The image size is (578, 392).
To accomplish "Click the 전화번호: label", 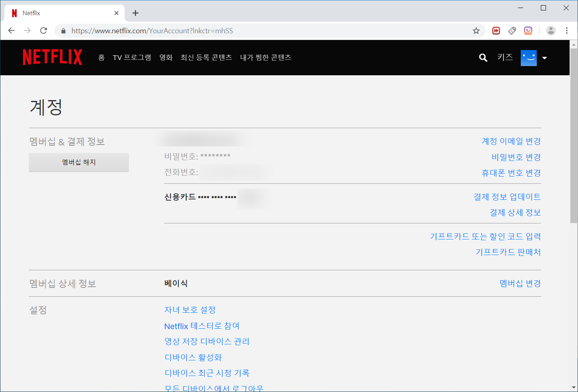I will tap(181, 172).
